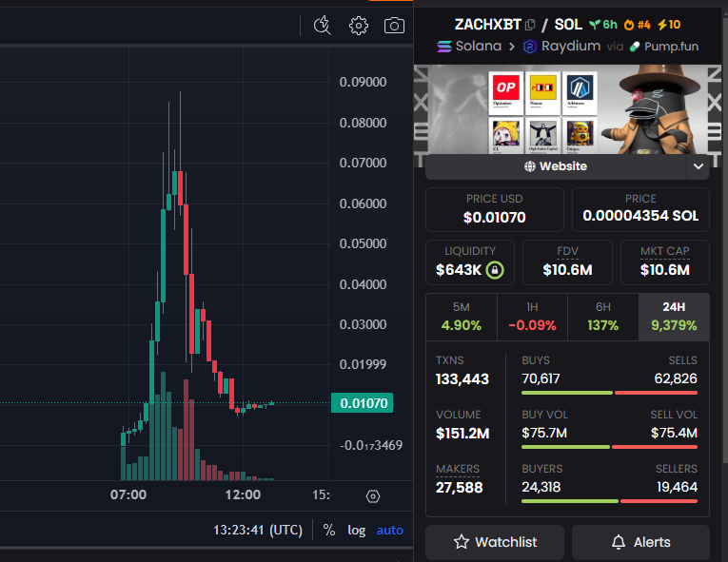Screen dimensions: 728x562
Task: Click the BUYERS 24,318 value
Action: pos(541,487)
